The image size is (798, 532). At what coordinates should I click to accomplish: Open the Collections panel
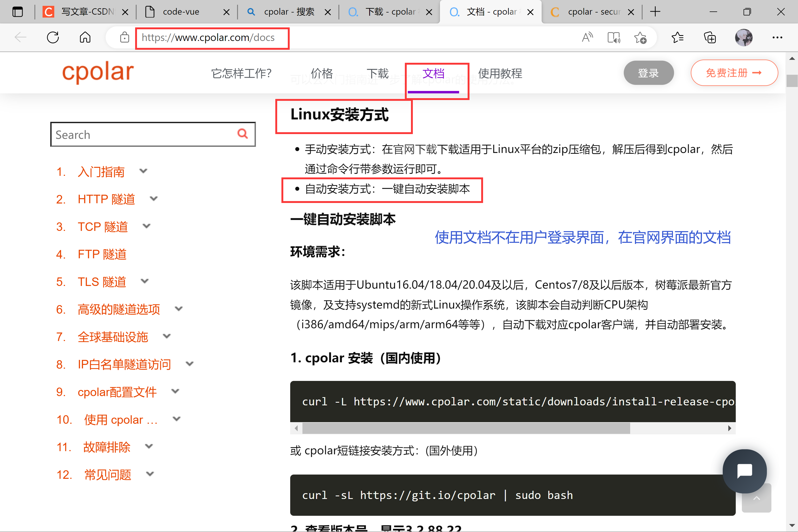click(x=710, y=37)
